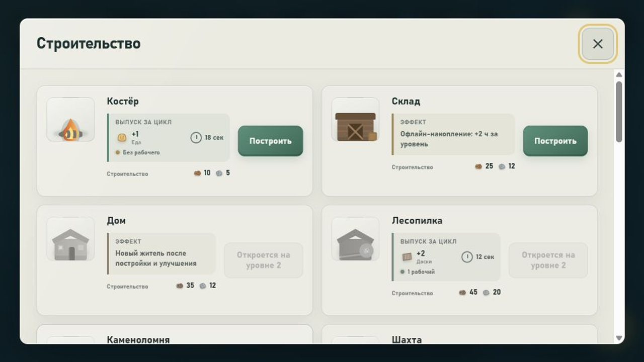Click the Новый житель effect text
The width and height of the screenshot is (644, 362).
point(156,258)
